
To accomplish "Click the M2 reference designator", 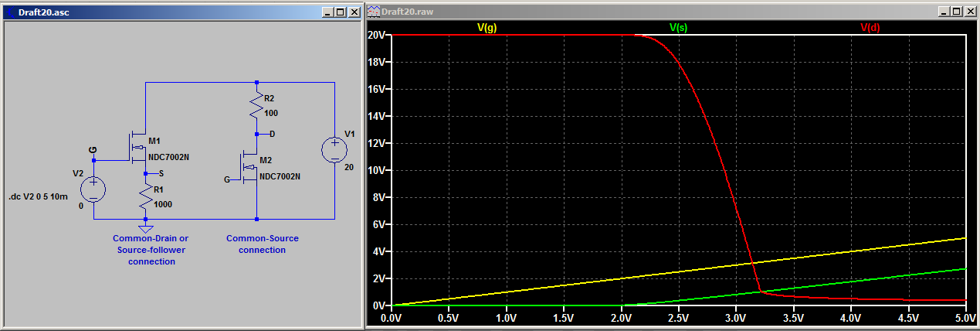I will (x=266, y=160).
